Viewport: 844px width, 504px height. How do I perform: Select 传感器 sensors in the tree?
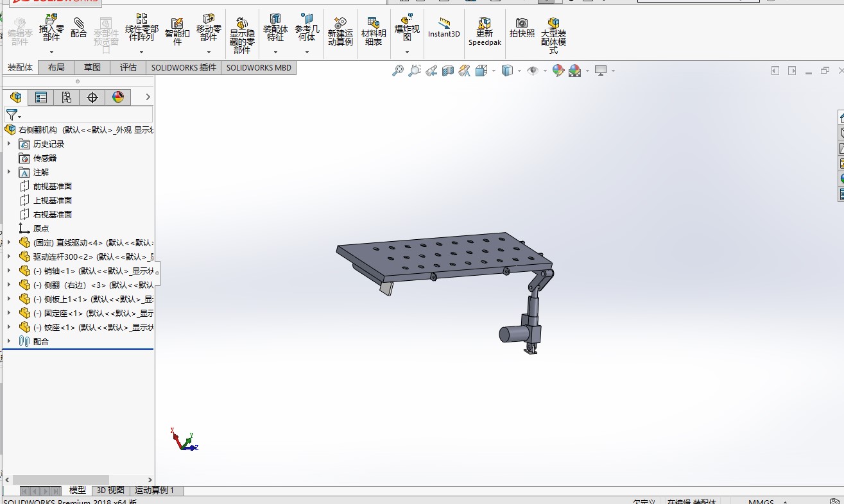[x=45, y=158]
